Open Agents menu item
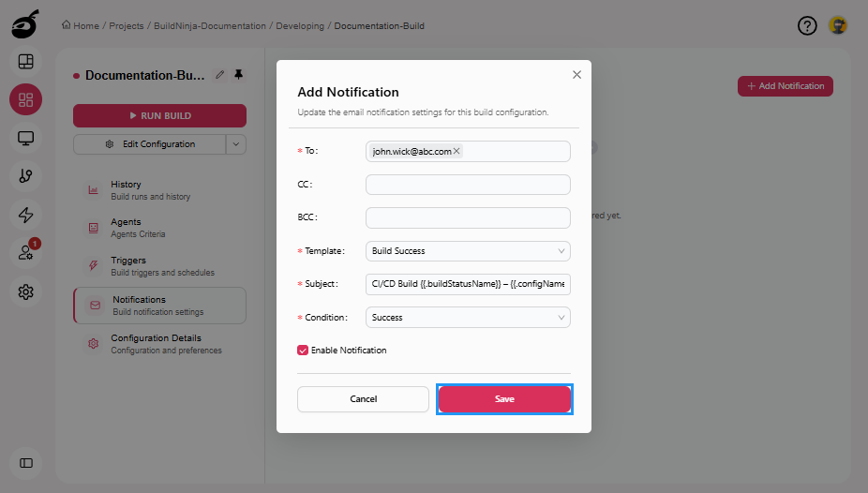This screenshot has height=493, width=868. [x=159, y=228]
